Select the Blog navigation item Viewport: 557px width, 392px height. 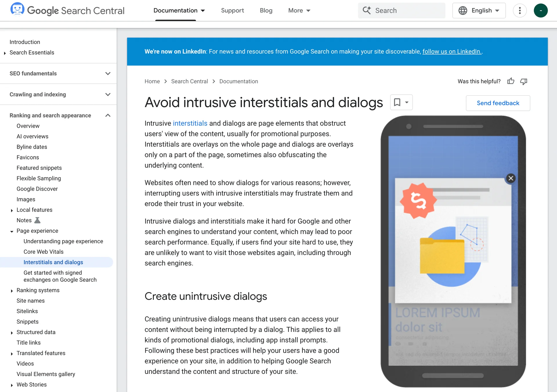266,10
